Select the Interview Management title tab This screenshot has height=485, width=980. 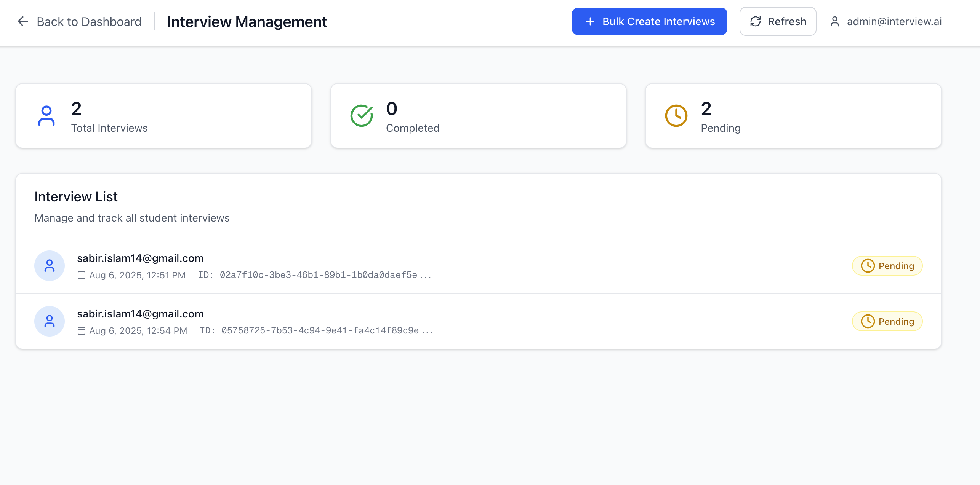tap(247, 21)
